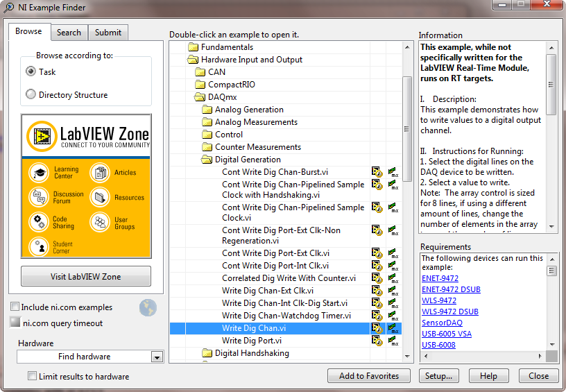
Task: Open the Find hardware dropdown
Action: point(157,357)
